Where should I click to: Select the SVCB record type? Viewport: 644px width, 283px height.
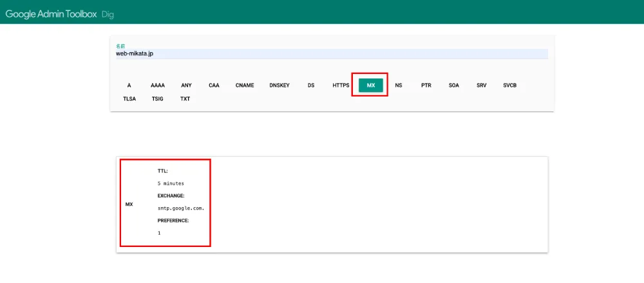pyautogui.click(x=509, y=86)
